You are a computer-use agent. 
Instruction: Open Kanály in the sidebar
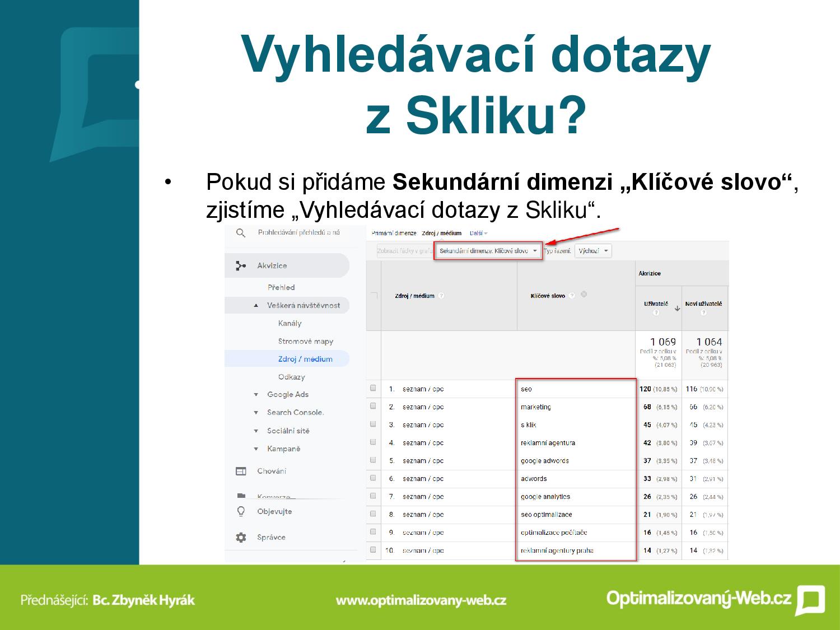tap(290, 323)
